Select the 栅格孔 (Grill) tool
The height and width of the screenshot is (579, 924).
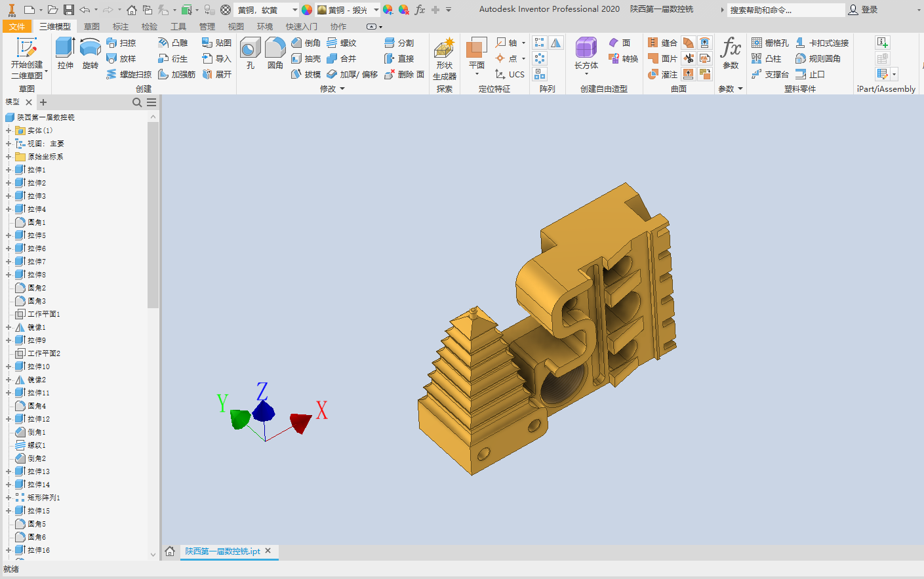(x=770, y=43)
